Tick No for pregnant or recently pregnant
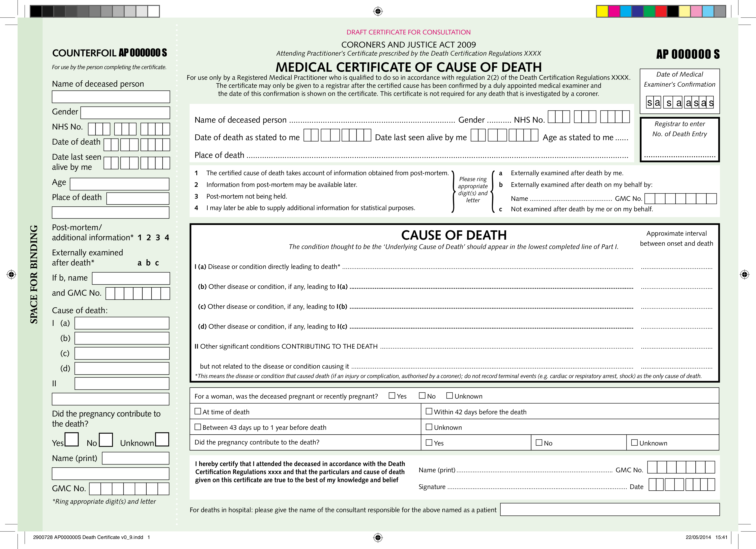This screenshot has height=549, width=756. (x=422, y=396)
